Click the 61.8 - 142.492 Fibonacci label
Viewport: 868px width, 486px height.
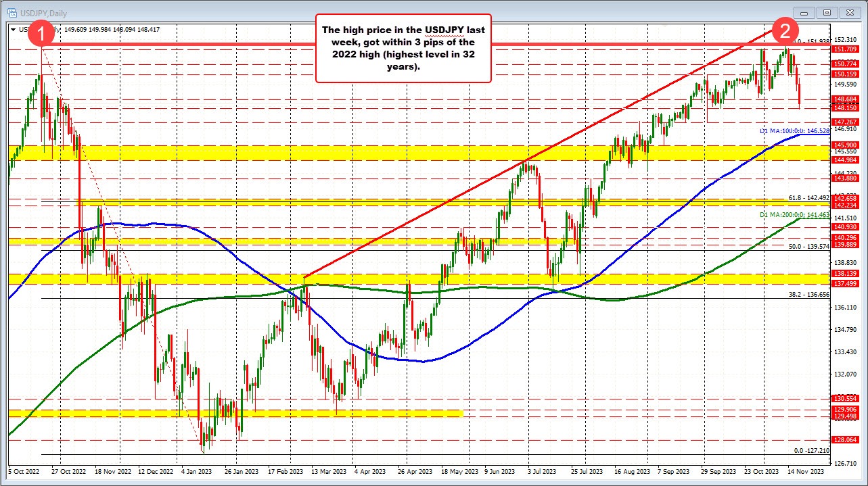(808, 198)
